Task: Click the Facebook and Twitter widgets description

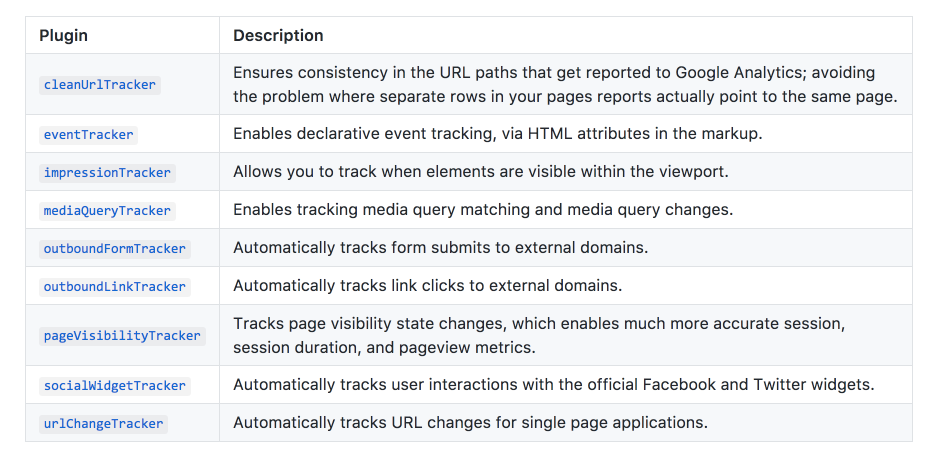Action: tap(554, 385)
